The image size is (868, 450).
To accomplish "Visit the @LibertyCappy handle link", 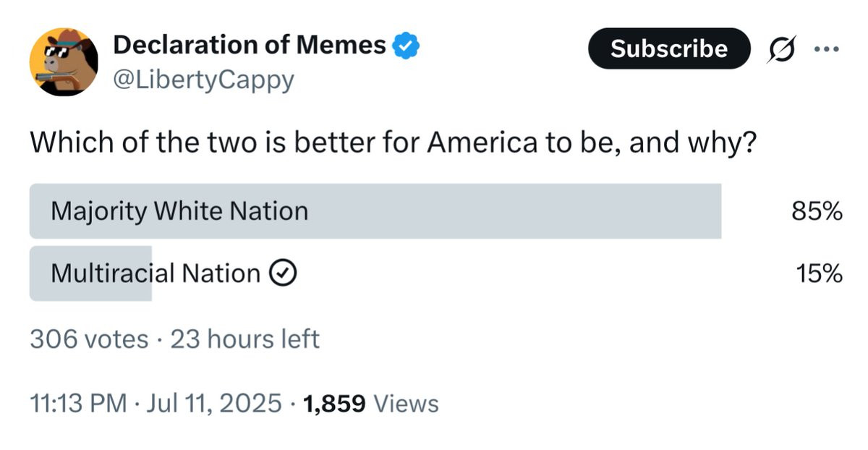I will (204, 80).
